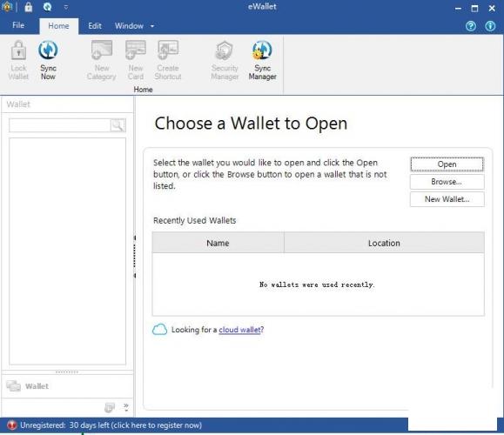The width and height of the screenshot is (504, 435).
Task: Click the Create Shortcut ribbon icon
Action: point(168,60)
